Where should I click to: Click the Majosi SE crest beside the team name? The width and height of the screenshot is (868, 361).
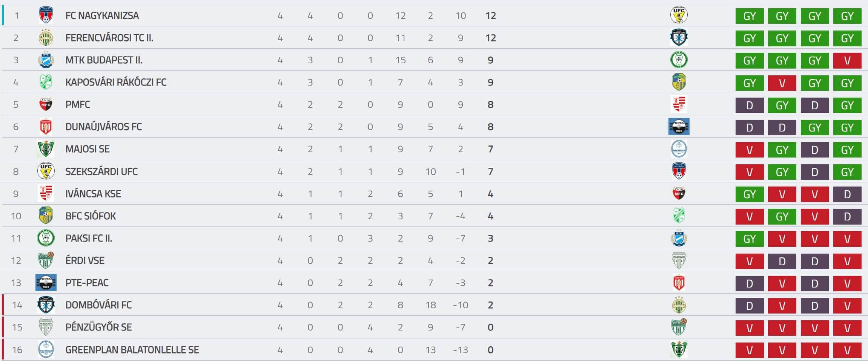click(46, 149)
